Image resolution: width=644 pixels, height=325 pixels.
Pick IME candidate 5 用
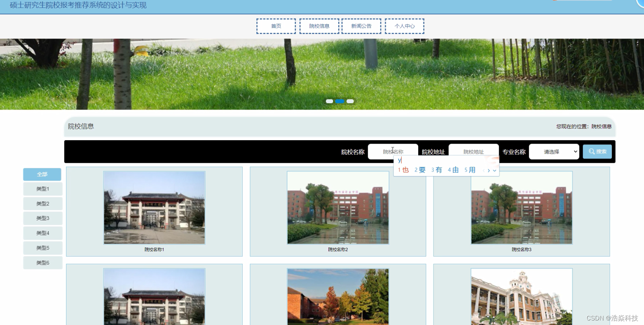470,170
